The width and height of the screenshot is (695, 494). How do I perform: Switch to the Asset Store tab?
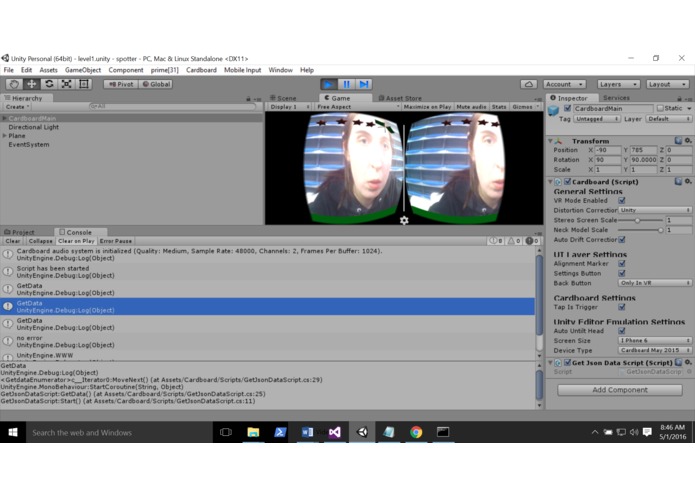click(400, 98)
